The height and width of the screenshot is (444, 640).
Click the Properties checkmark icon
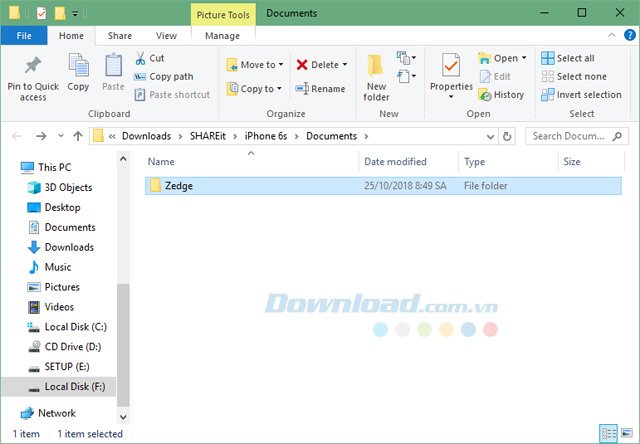(x=451, y=66)
